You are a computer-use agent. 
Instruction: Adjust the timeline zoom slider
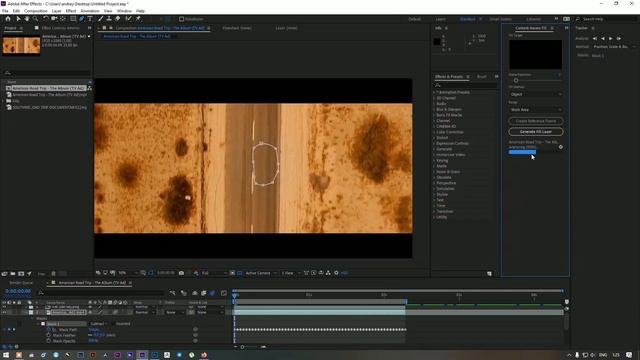242,347
